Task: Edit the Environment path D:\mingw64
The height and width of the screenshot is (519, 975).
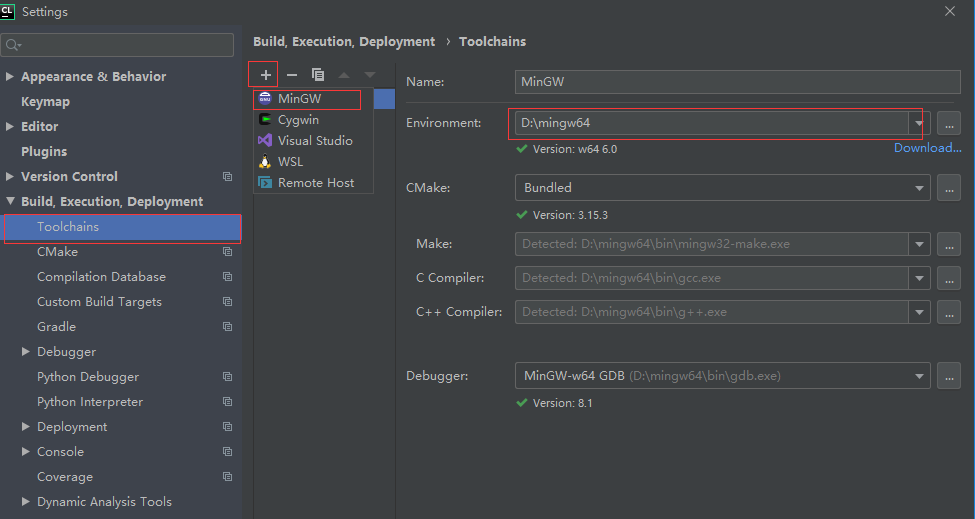Action: tap(711, 123)
